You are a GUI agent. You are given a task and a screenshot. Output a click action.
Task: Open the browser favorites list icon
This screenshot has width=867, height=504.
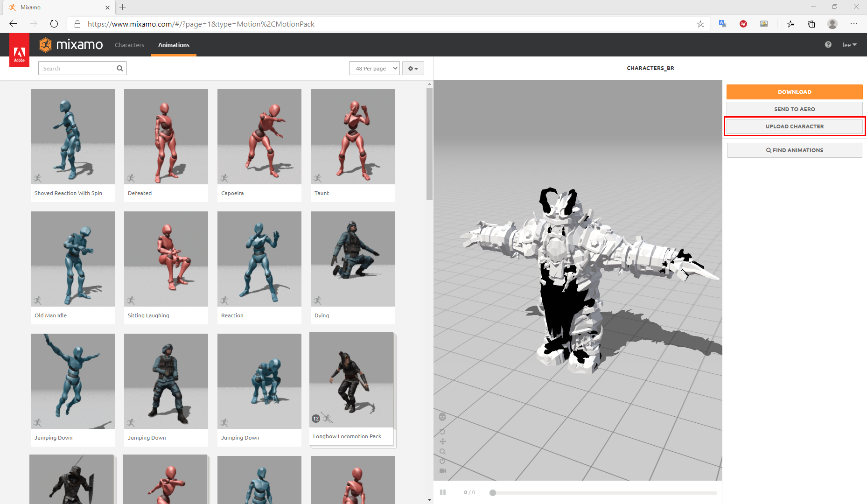tap(790, 24)
